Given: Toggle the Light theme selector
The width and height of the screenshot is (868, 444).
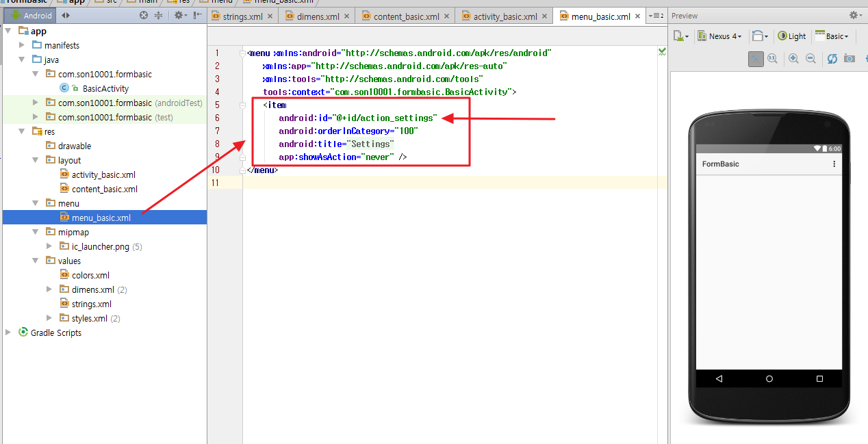Looking at the screenshot, I should point(791,36).
